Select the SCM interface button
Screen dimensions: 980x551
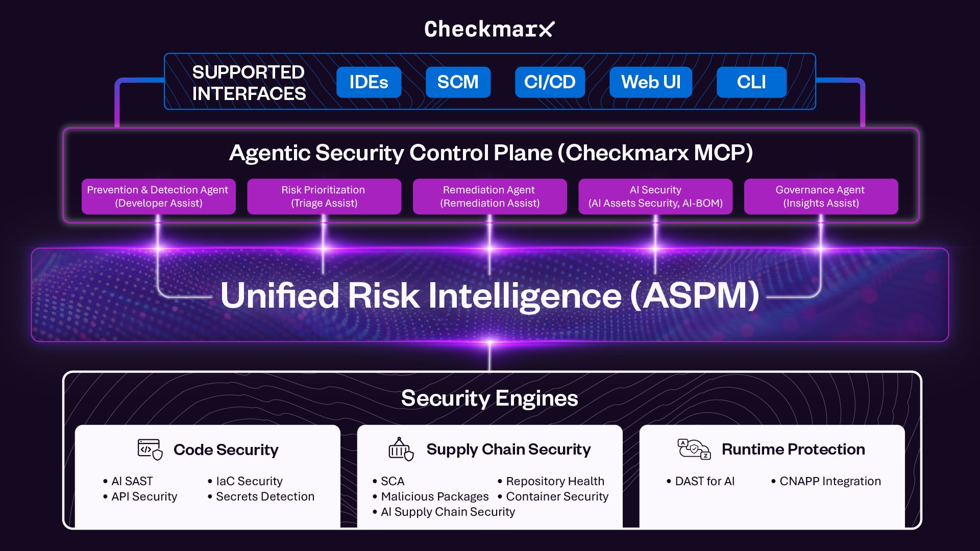(458, 82)
